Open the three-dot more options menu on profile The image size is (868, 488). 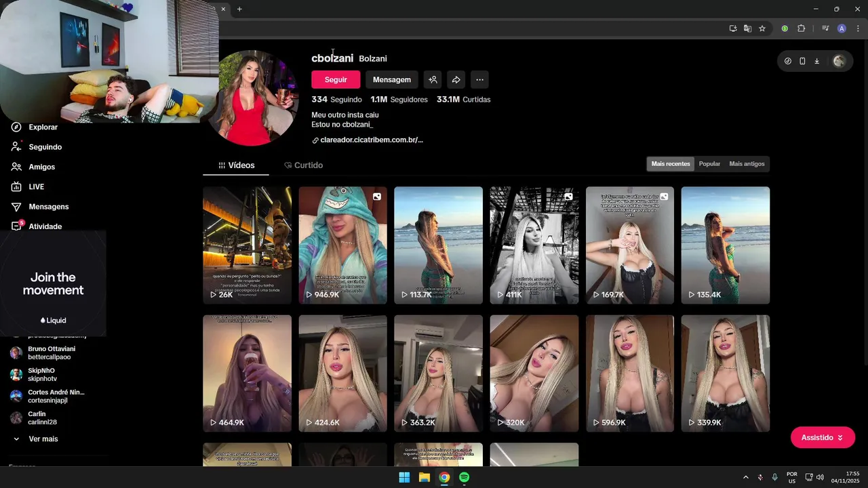pos(479,79)
